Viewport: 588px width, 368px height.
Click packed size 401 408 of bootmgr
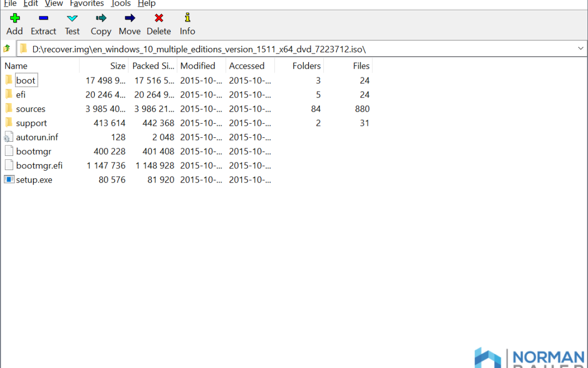158,152
